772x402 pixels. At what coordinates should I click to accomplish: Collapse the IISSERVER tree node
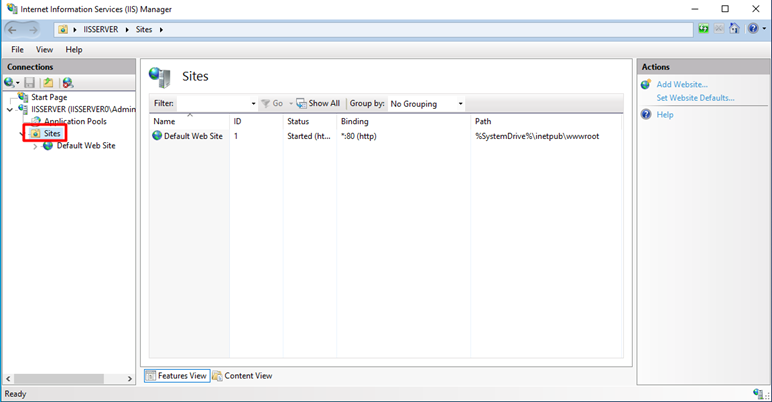(x=10, y=109)
